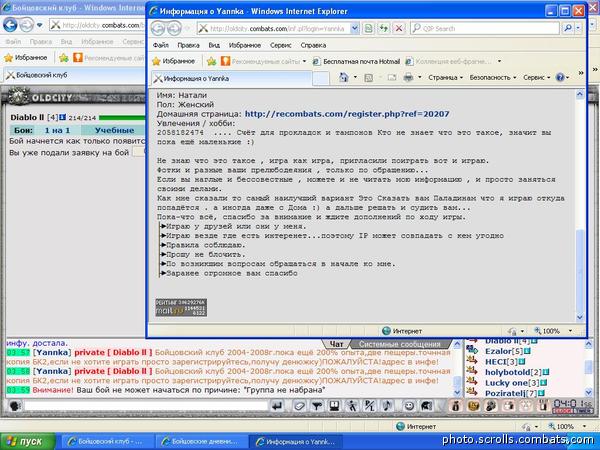
Task: Click the golden mask icon in the bottom bar
Action: click(473, 406)
